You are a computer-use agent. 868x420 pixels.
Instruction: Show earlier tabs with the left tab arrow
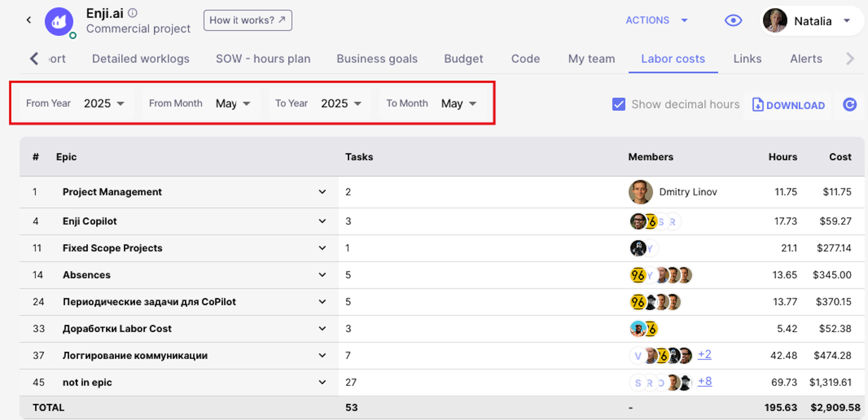(x=34, y=59)
